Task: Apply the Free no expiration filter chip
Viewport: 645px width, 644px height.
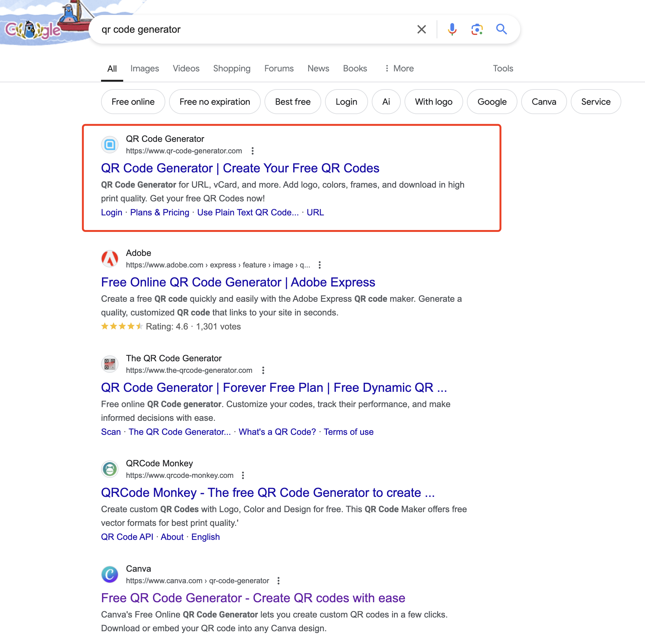Action: coord(215,102)
